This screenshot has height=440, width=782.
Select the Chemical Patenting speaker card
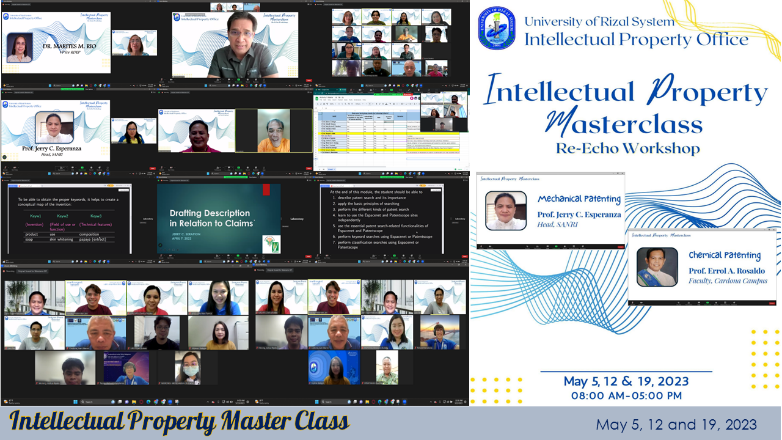702,267
